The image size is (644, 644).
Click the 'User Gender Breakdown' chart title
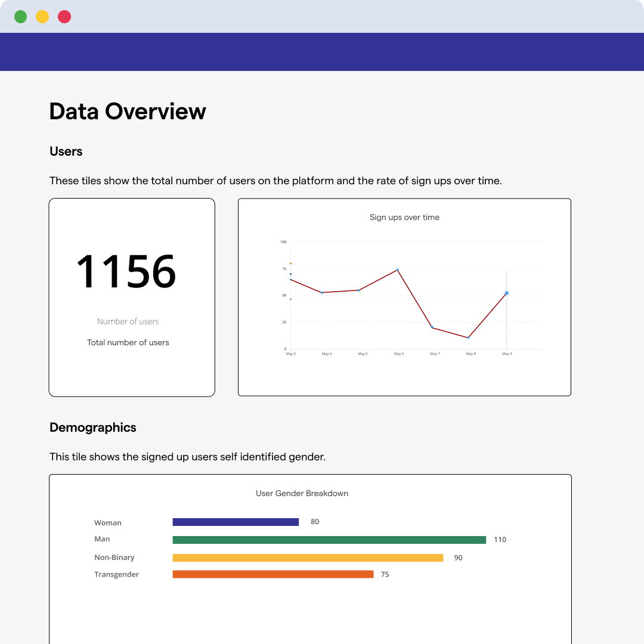click(302, 494)
